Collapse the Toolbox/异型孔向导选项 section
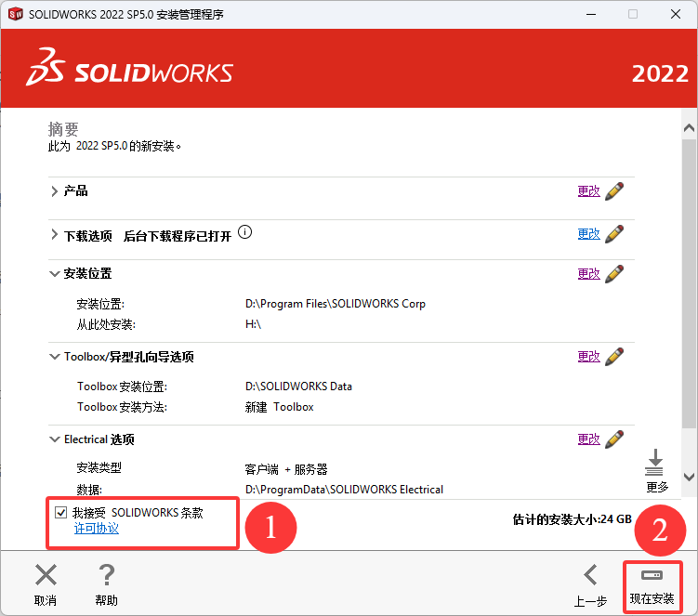The image size is (698, 616). point(54,357)
